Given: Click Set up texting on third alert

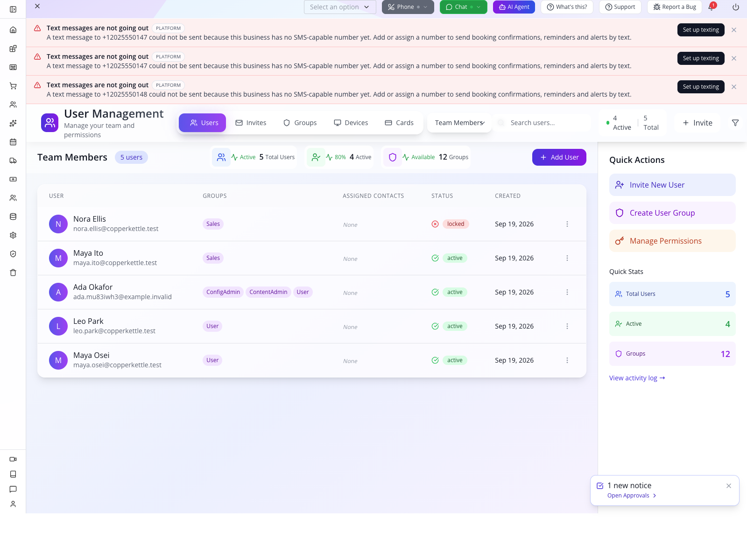Looking at the screenshot, I should (701, 87).
